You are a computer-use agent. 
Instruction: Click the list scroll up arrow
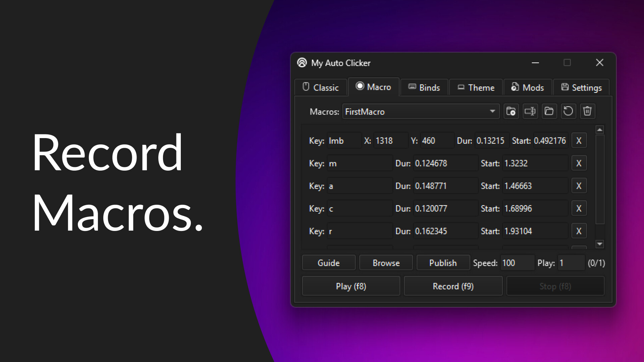[x=600, y=130]
